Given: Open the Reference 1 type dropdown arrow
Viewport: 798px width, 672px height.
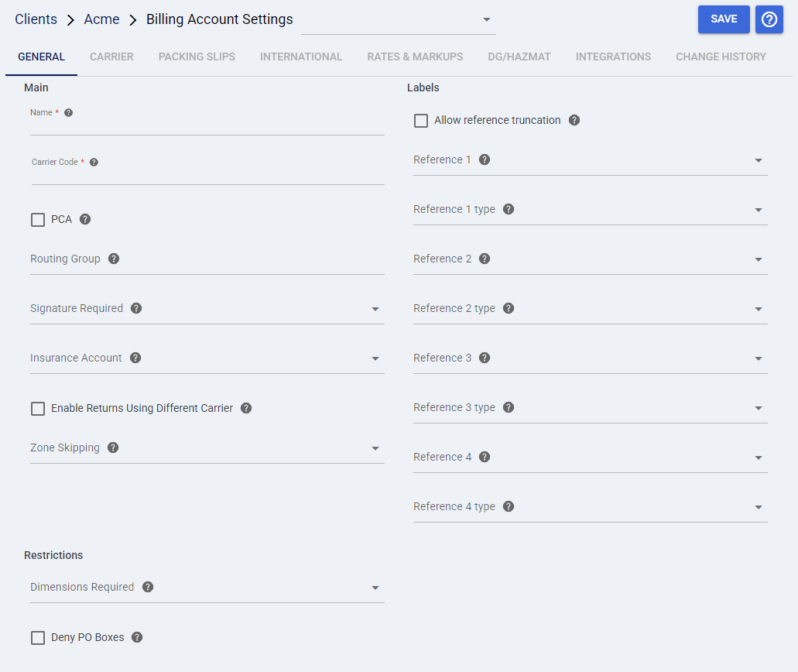Looking at the screenshot, I should click(x=759, y=210).
